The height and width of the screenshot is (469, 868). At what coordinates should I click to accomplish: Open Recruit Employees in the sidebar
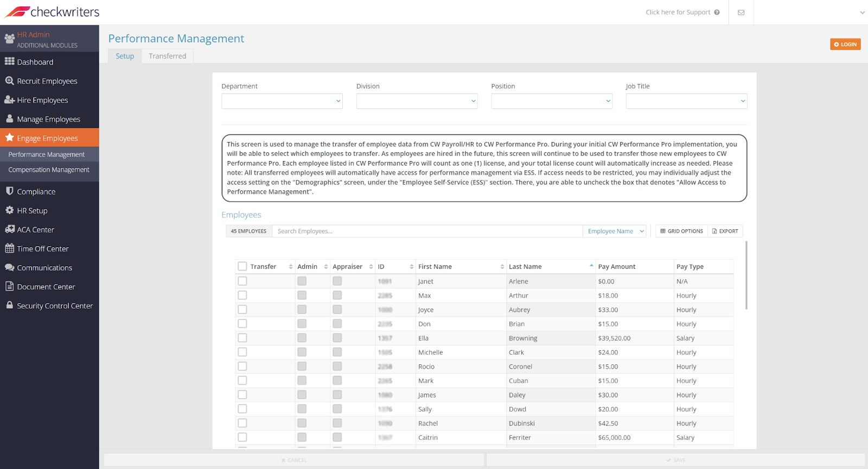(x=47, y=81)
